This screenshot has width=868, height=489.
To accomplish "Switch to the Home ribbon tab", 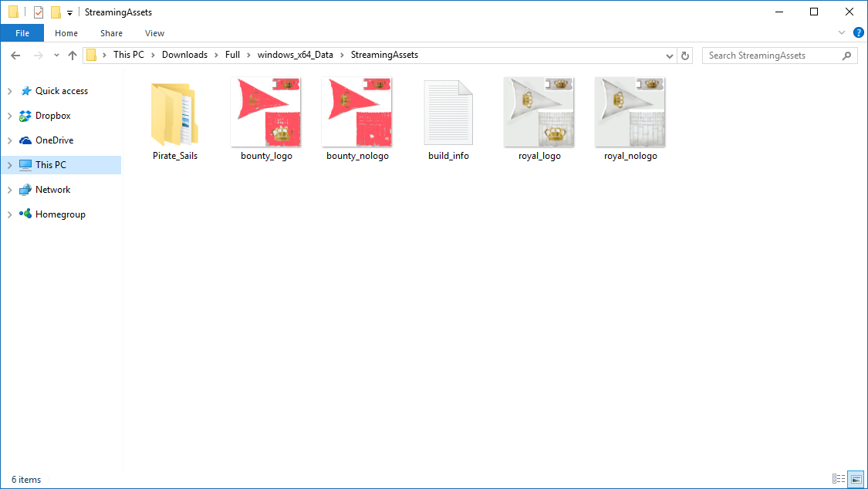I will (66, 33).
